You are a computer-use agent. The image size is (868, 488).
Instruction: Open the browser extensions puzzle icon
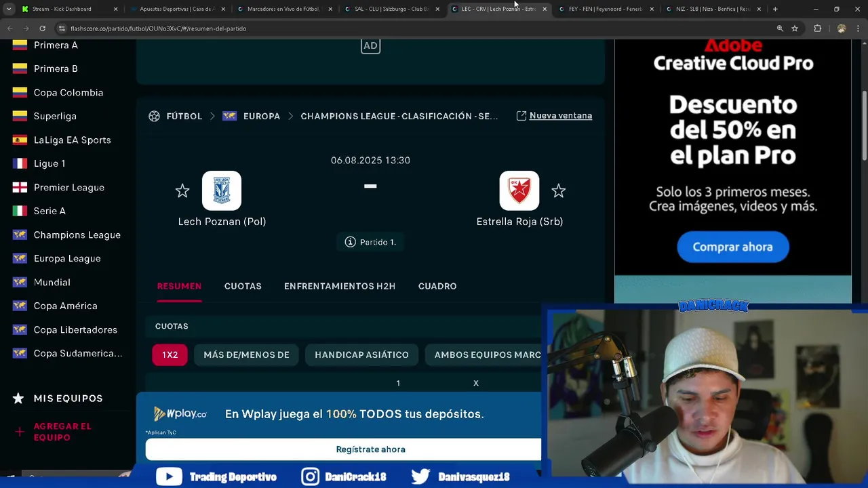click(x=817, y=28)
